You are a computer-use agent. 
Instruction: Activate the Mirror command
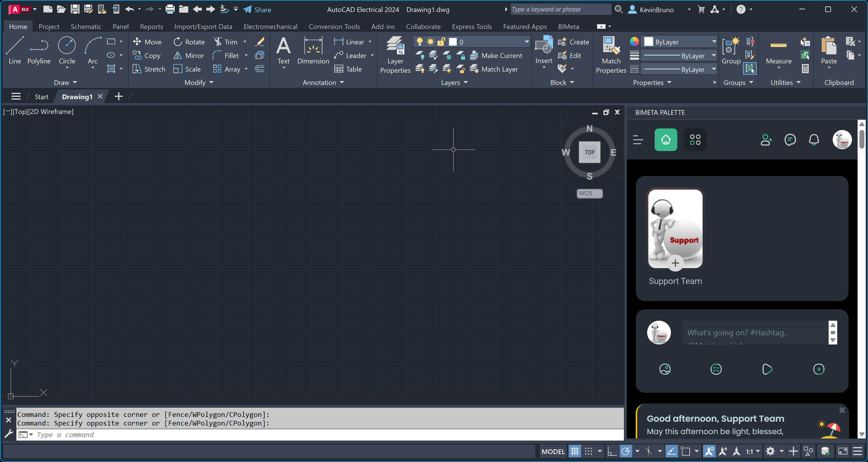189,55
